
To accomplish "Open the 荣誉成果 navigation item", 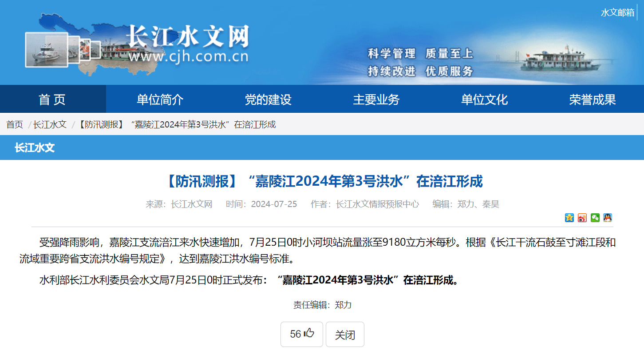I will 593,100.
